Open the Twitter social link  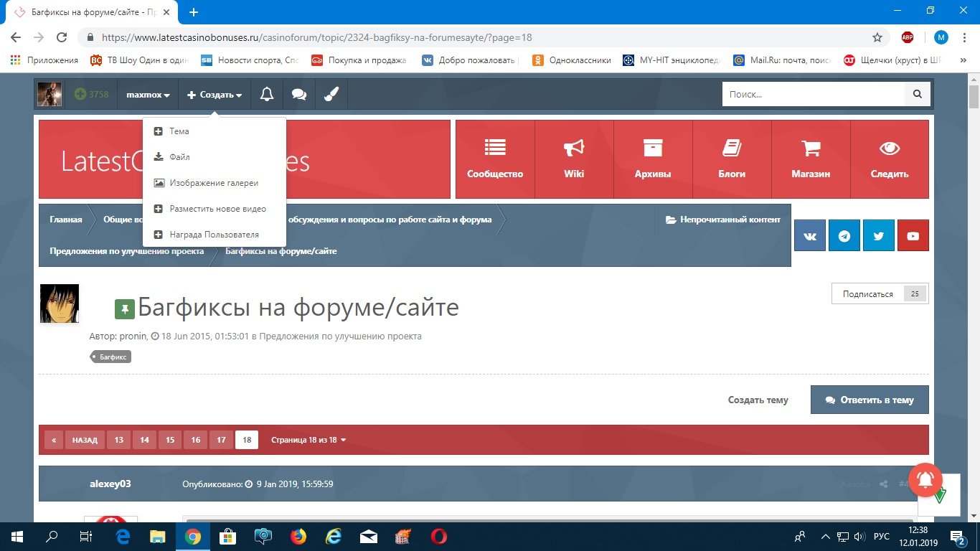tap(878, 236)
